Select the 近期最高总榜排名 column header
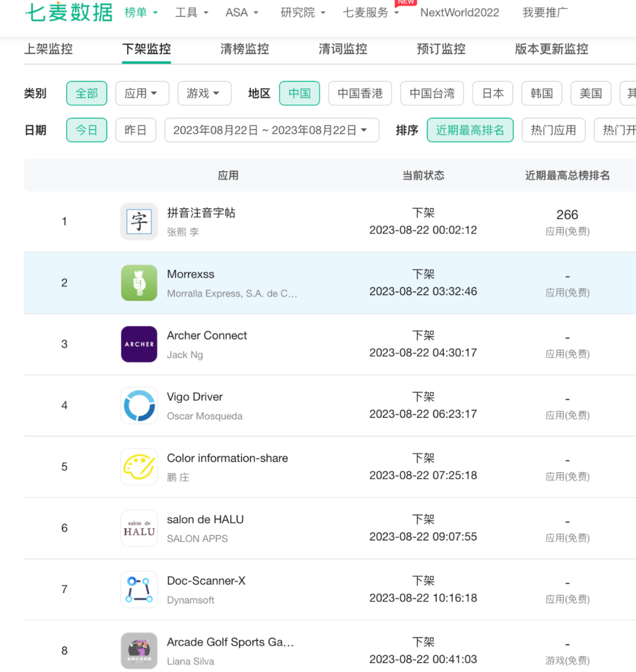The width and height of the screenshot is (636, 672). pos(567,175)
